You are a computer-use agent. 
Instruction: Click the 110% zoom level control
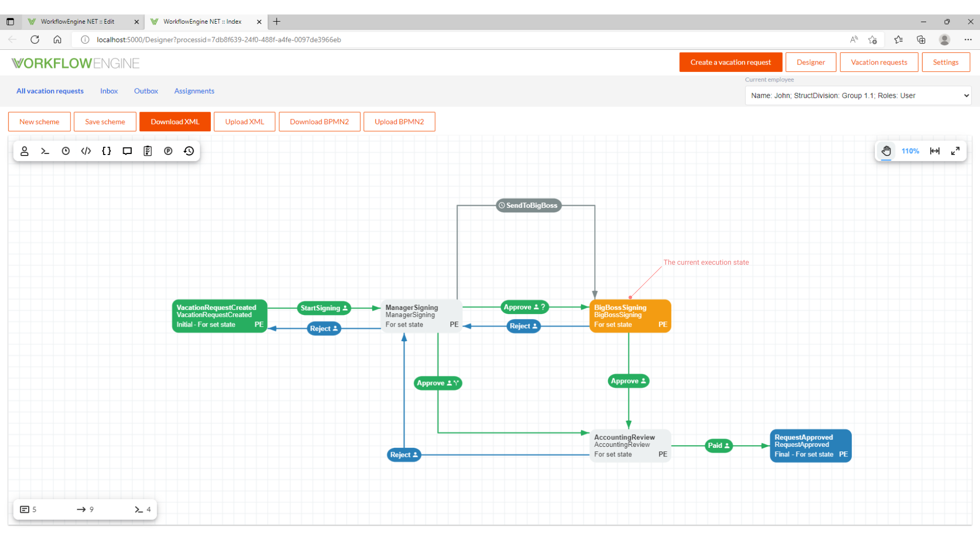click(x=910, y=150)
